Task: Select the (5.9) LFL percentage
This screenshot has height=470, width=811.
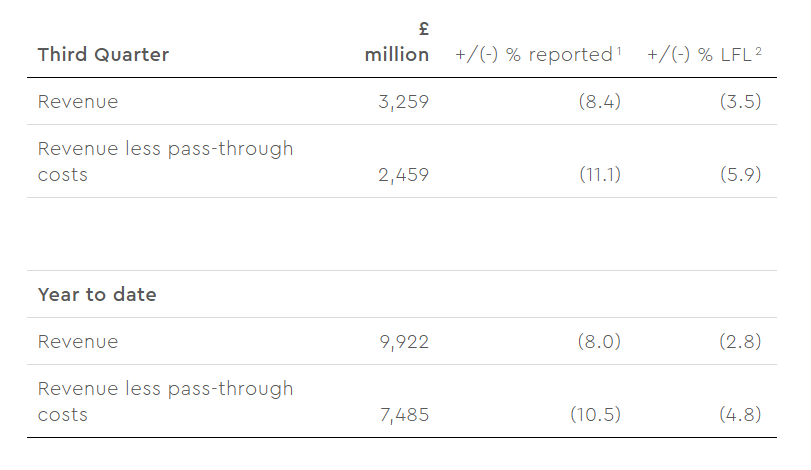Action: 740,175
